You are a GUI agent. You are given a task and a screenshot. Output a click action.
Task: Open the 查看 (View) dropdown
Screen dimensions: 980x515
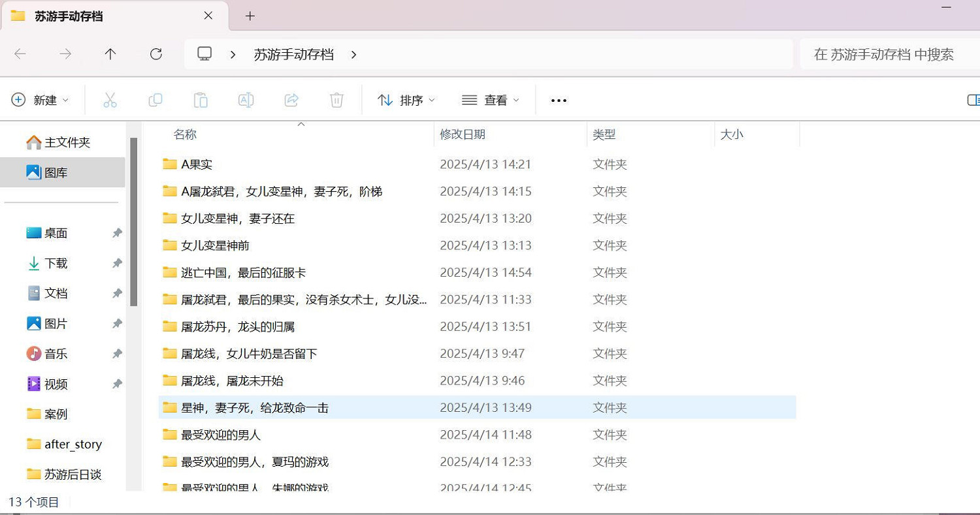click(x=490, y=99)
